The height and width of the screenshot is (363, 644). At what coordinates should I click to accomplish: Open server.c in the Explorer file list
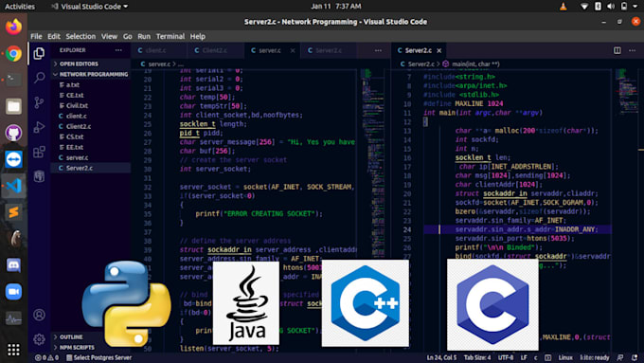[x=90, y=157]
